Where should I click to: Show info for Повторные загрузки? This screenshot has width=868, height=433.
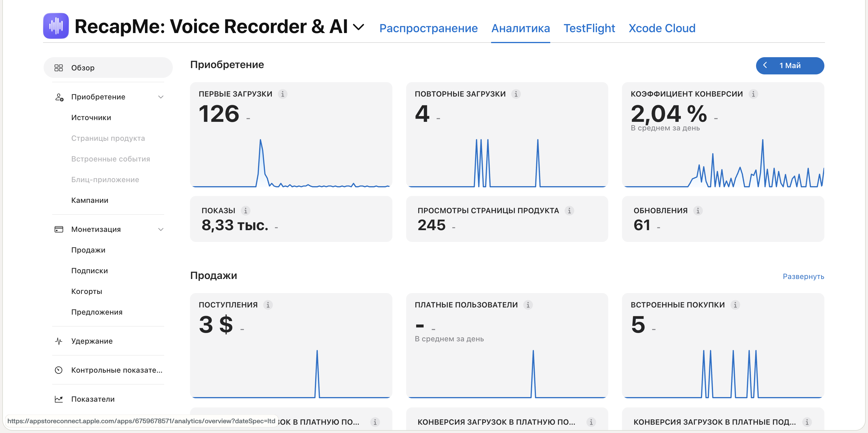coord(516,94)
